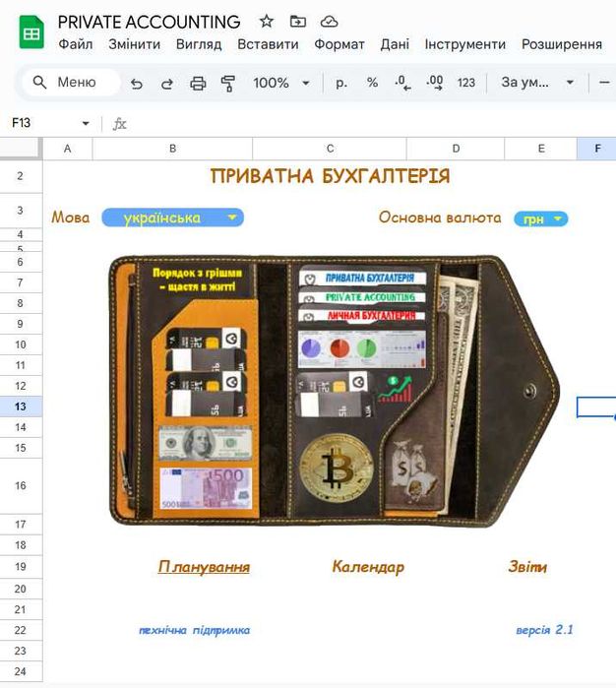Click the Print icon
616x688 pixels.
(198, 83)
